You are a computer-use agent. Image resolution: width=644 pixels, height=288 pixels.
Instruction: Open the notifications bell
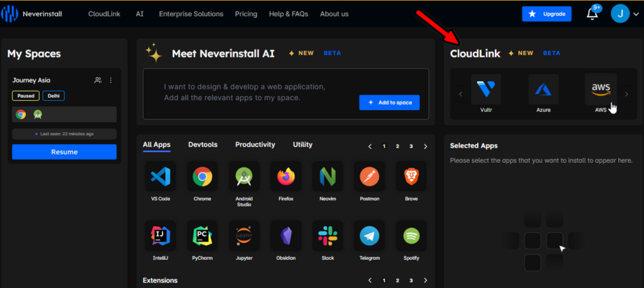592,14
